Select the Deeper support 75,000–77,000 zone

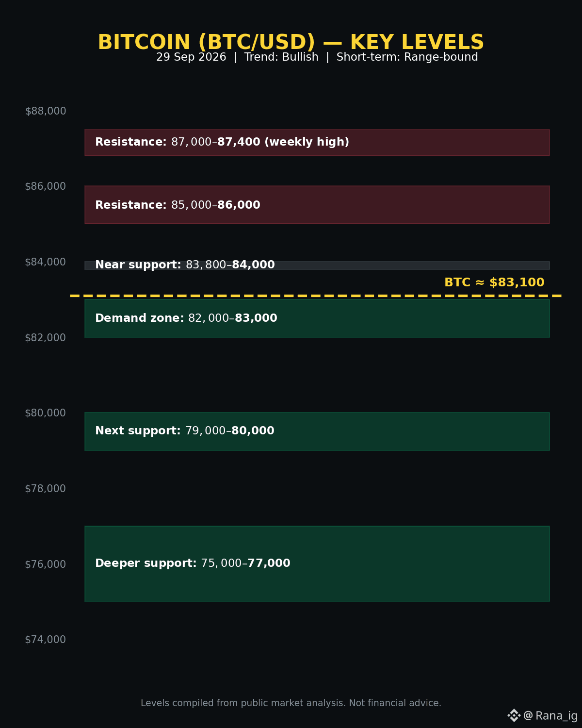click(317, 563)
